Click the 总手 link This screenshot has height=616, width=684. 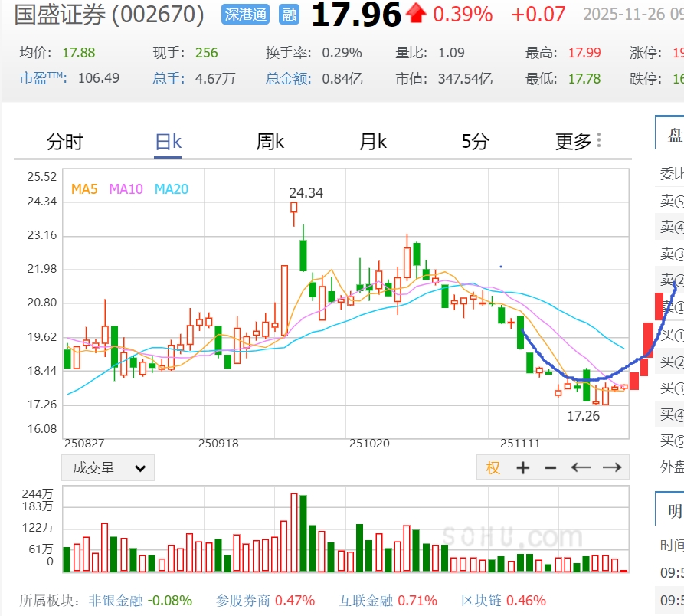169,78
